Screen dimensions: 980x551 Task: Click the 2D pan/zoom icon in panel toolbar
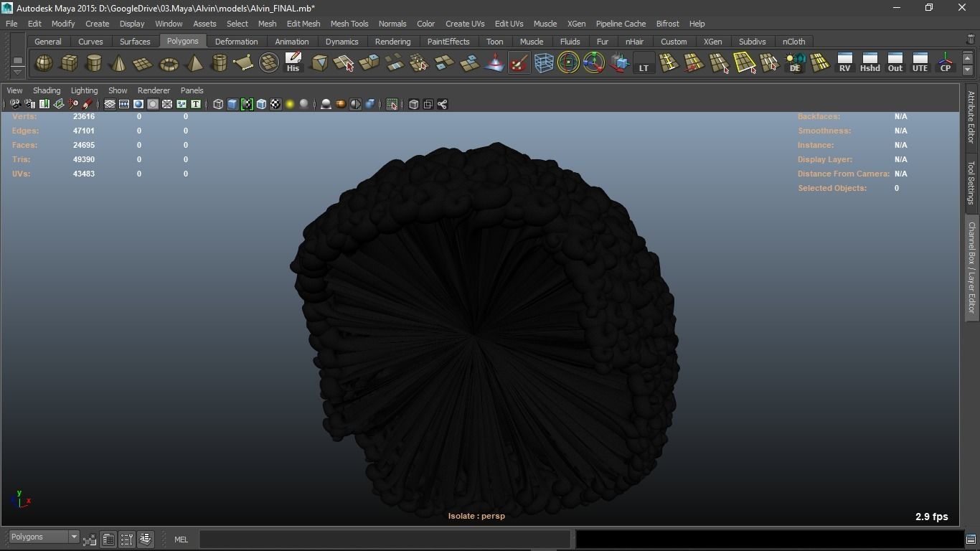[73, 104]
